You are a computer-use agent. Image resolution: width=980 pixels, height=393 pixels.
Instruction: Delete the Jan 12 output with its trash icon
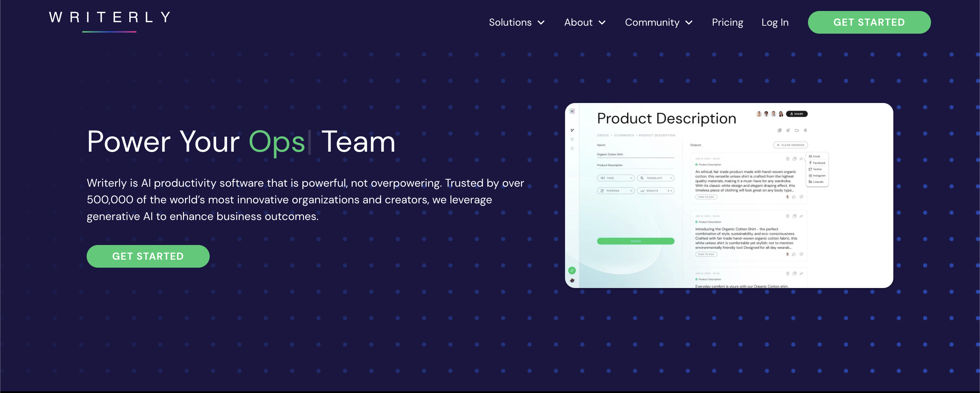[x=787, y=159]
